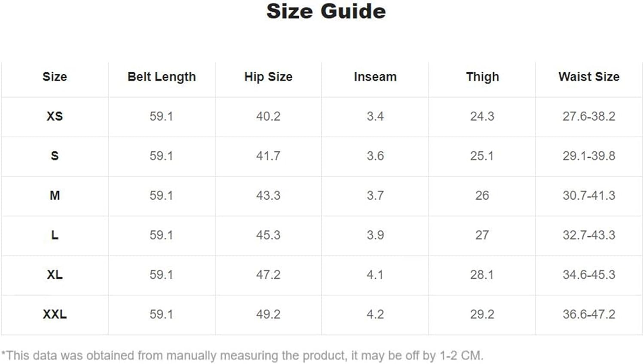
Task: Select the Hip Size column header
Action: [x=268, y=77]
